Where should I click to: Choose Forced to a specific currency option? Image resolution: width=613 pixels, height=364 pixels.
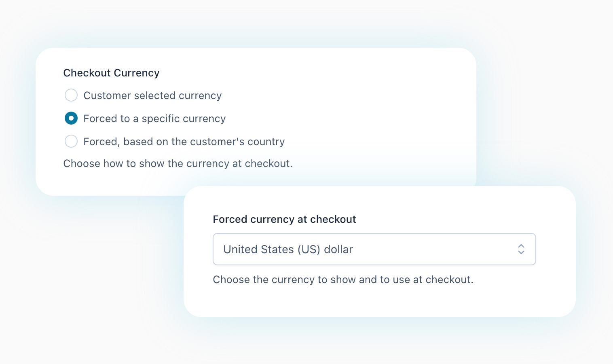[x=71, y=118]
